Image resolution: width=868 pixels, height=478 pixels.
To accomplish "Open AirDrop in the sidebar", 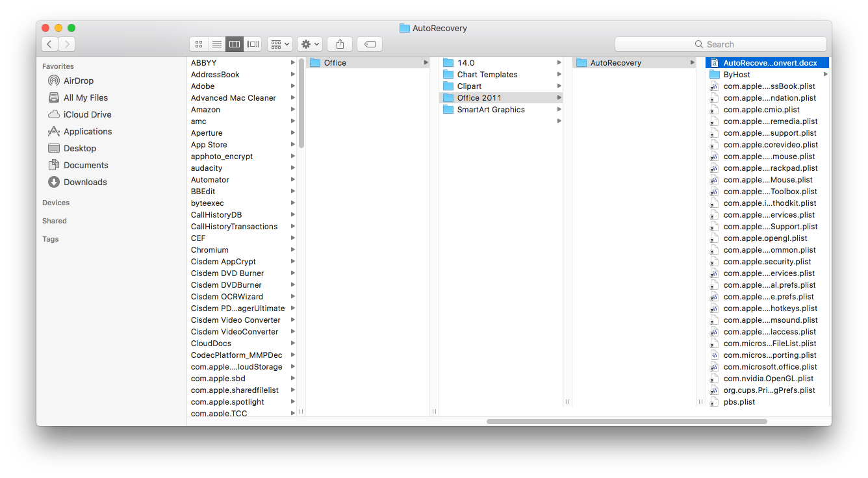I will point(78,81).
